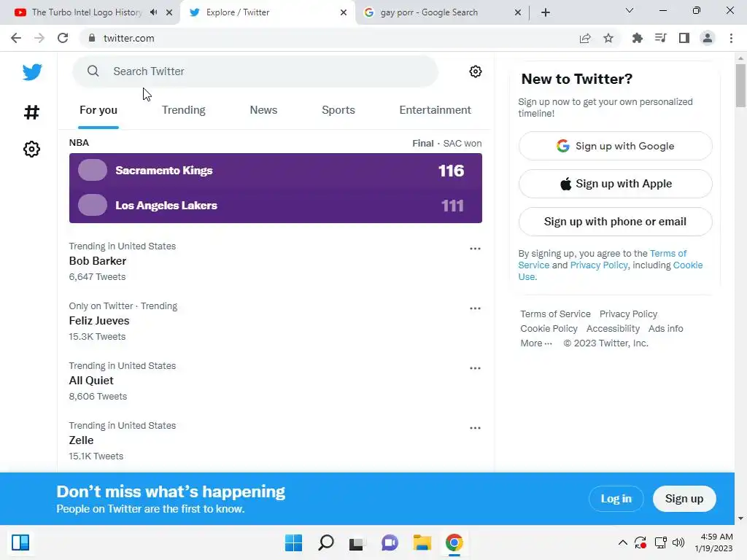Select the Entertainment tab

435,110
